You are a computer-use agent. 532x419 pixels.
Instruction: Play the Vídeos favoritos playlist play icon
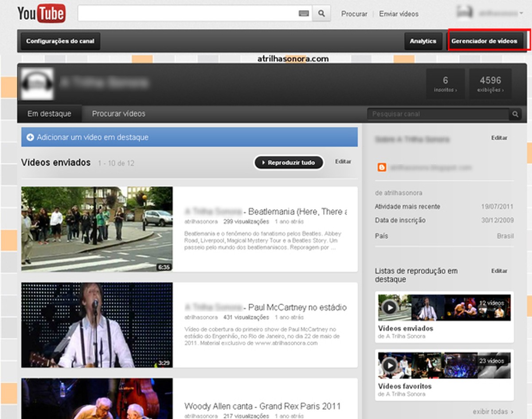(390, 365)
